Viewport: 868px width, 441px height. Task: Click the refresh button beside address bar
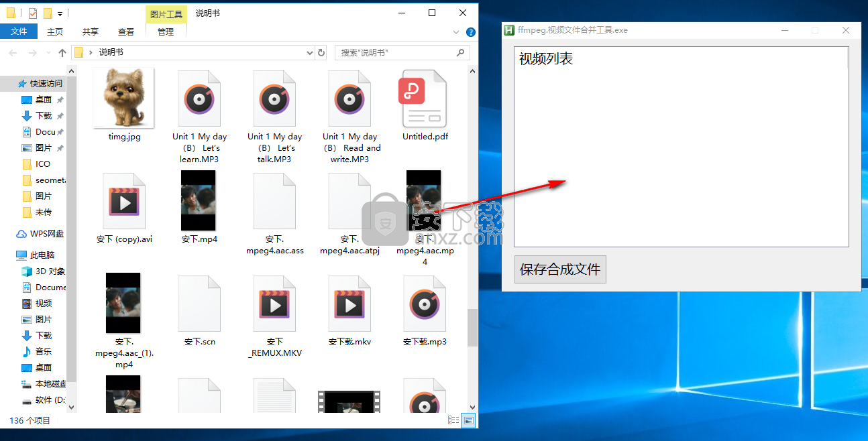click(321, 52)
